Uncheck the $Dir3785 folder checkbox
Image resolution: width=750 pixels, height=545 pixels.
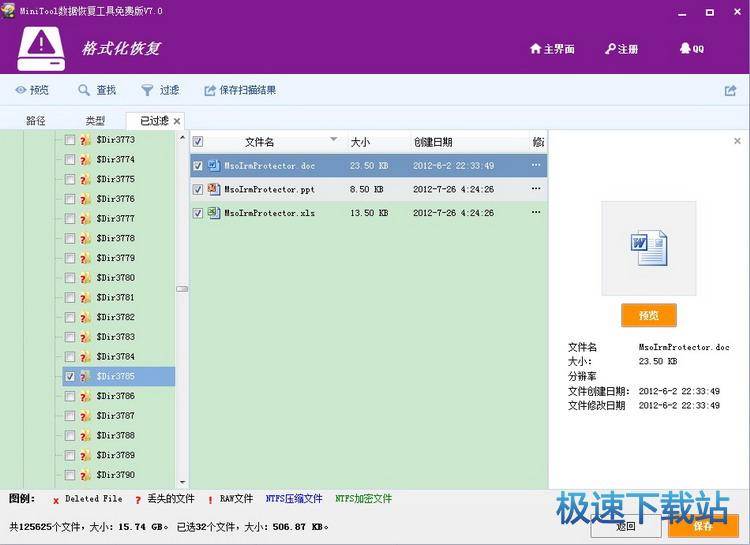pos(70,376)
